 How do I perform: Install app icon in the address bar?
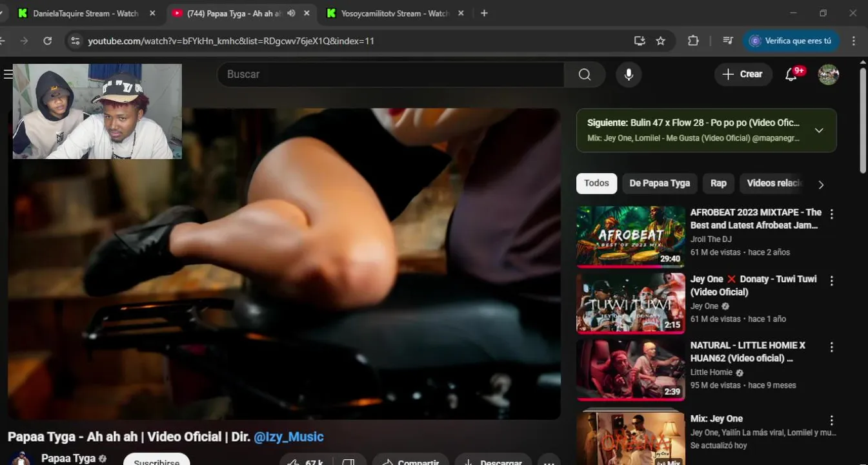pyautogui.click(x=640, y=41)
